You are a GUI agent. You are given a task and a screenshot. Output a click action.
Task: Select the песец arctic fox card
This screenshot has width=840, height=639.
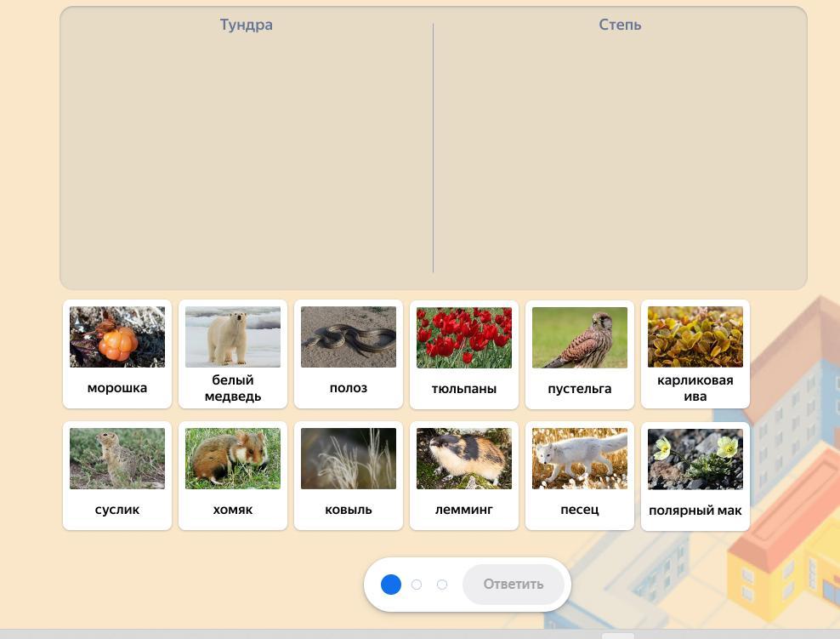tap(580, 476)
